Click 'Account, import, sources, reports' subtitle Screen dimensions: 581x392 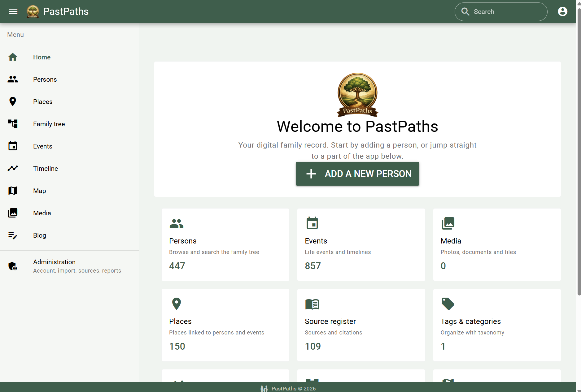point(77,270)
